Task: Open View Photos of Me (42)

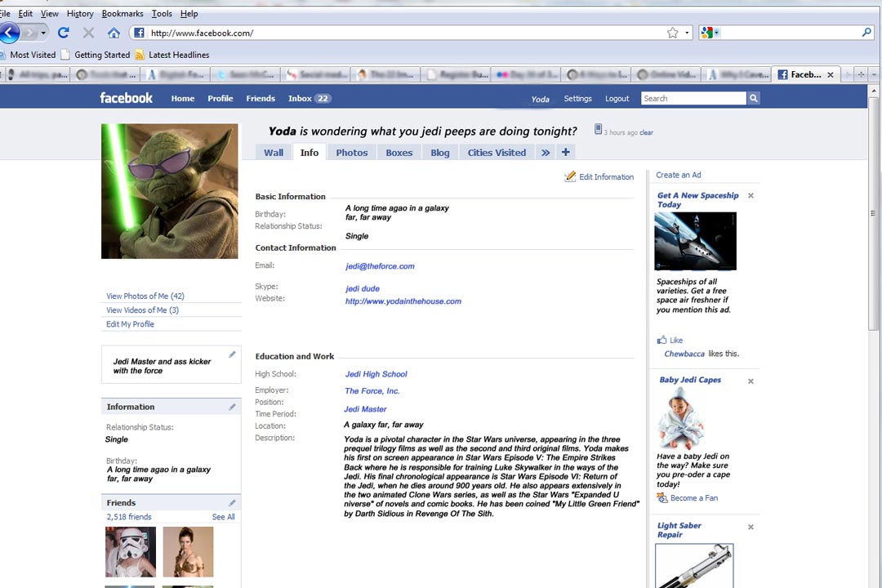Action: tap(145, 296)
